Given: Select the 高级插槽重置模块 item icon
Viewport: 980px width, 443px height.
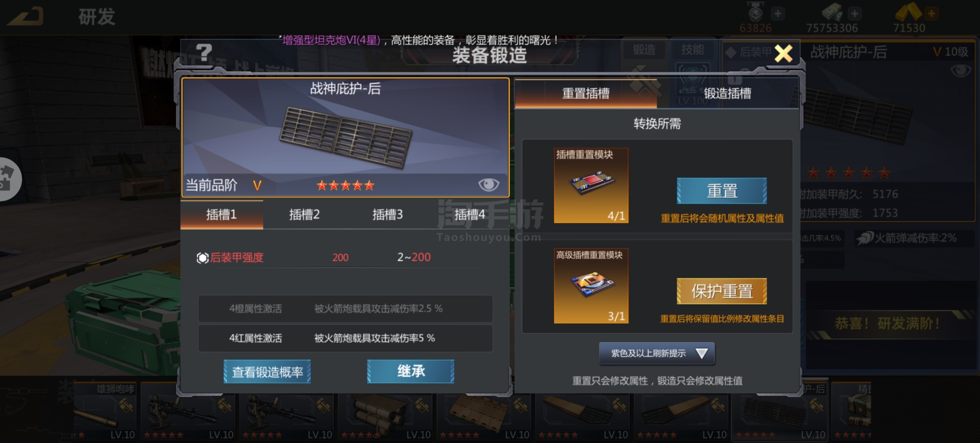Looking at the screenshot, I should pyautogui.click(x=591, y=286).
